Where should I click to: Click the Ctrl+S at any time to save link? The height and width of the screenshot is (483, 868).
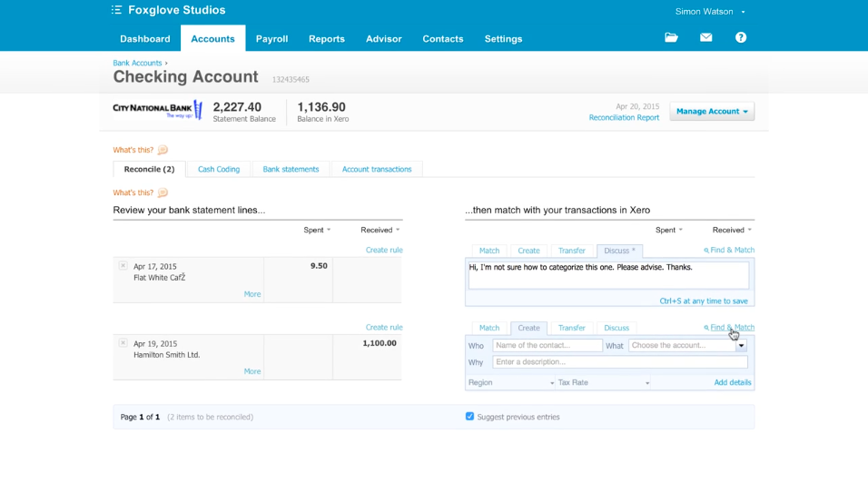tap(704, 301)
